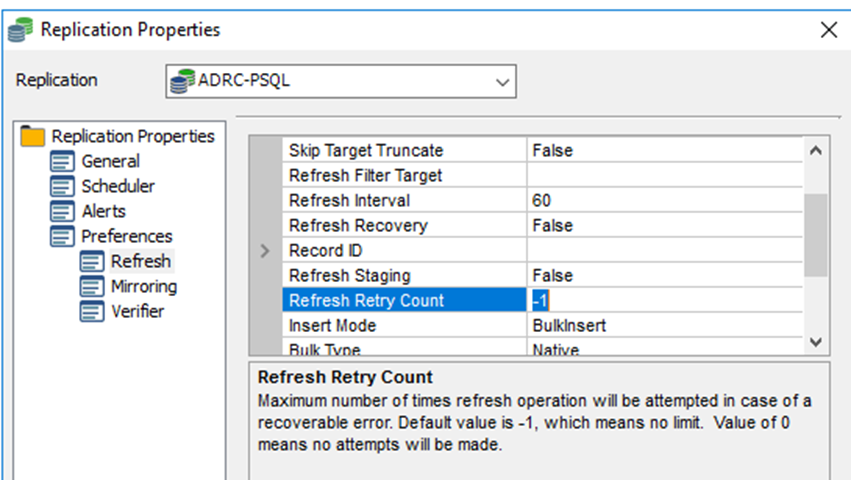Click the database icon in title bar
Viewport: 851px width, 480px height.
19,30
